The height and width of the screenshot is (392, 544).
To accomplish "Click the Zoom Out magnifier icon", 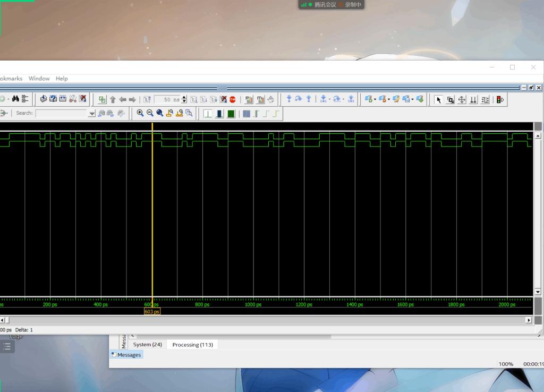I will [x=150, y=113].
